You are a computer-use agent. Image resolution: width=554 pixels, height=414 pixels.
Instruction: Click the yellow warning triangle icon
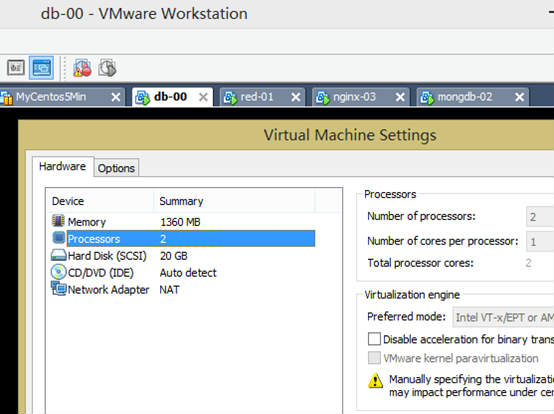(375, 381)
